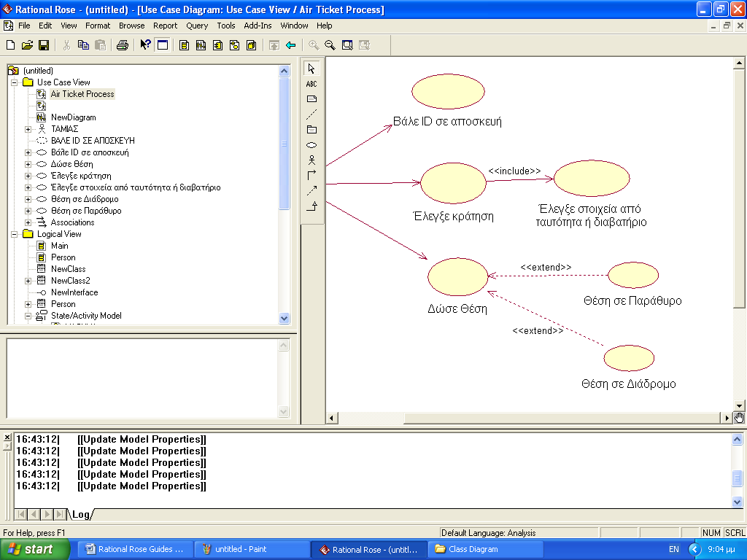Click the Copy toolbar icon
The image size is (747, 560).
[x=83, y=45]
